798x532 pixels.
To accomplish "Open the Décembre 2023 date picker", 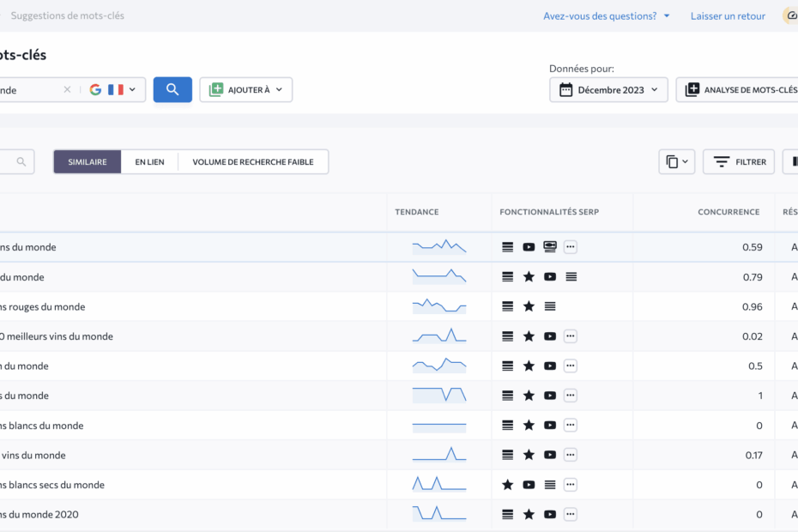I will 608,90.
